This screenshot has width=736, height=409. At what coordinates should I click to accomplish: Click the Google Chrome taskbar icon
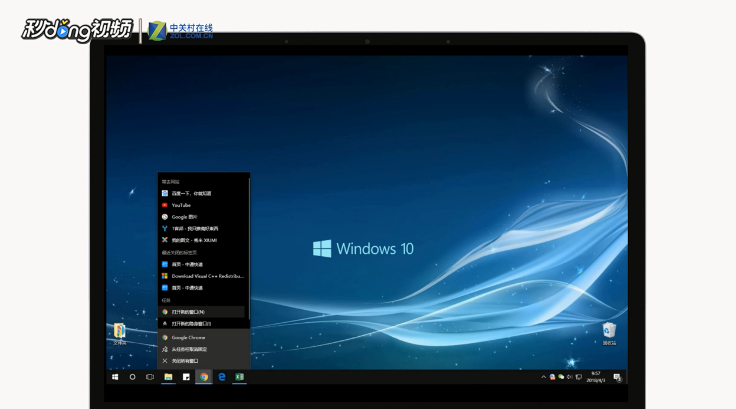[204, 377]
